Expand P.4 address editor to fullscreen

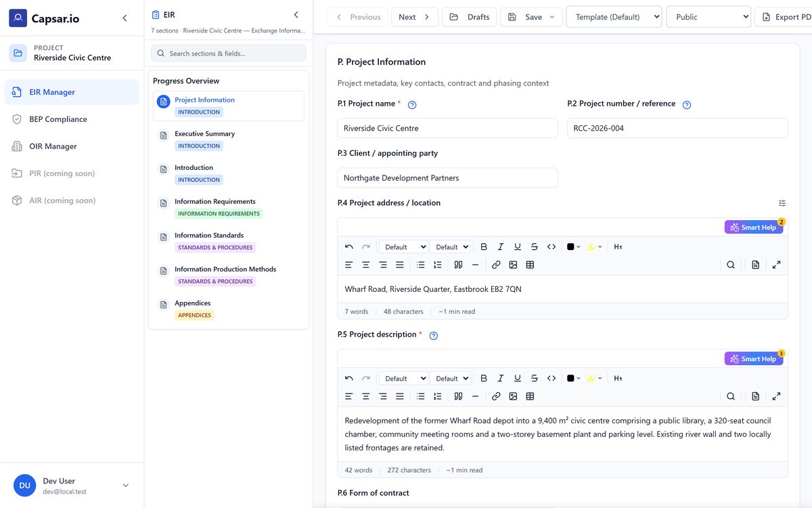pyautogui.click(x=776, y=265)
